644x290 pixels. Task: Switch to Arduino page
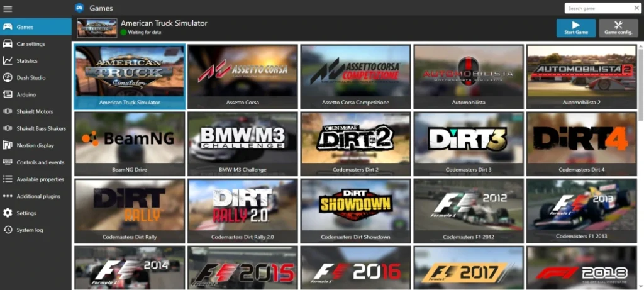click(26, 94)
